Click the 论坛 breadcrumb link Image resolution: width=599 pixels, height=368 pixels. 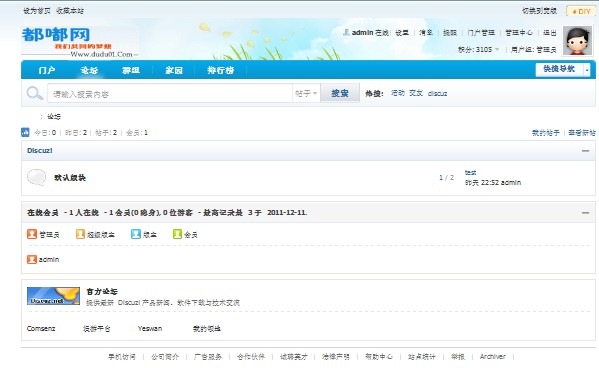(x=54, y=117)
